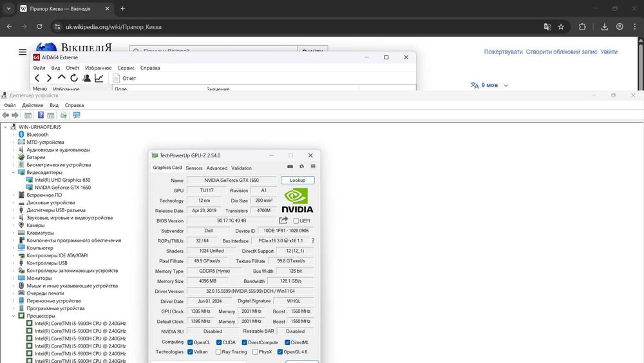Click Device Manager scan hardware monitor icon

pos(77,115)
